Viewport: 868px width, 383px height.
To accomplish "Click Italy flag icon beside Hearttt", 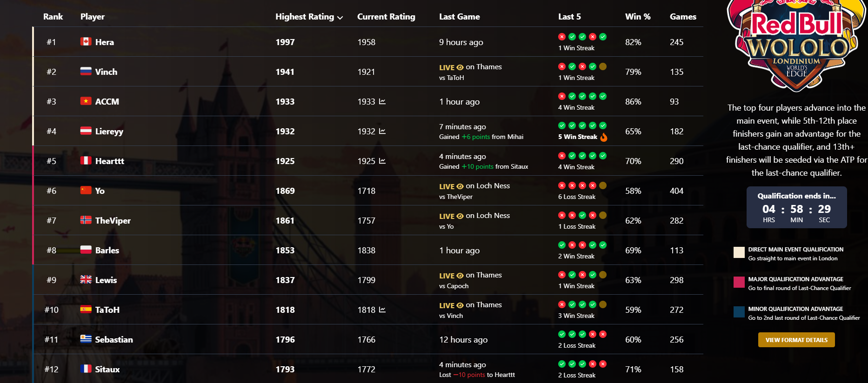I will pyautogui.click(x=86, y=160).
